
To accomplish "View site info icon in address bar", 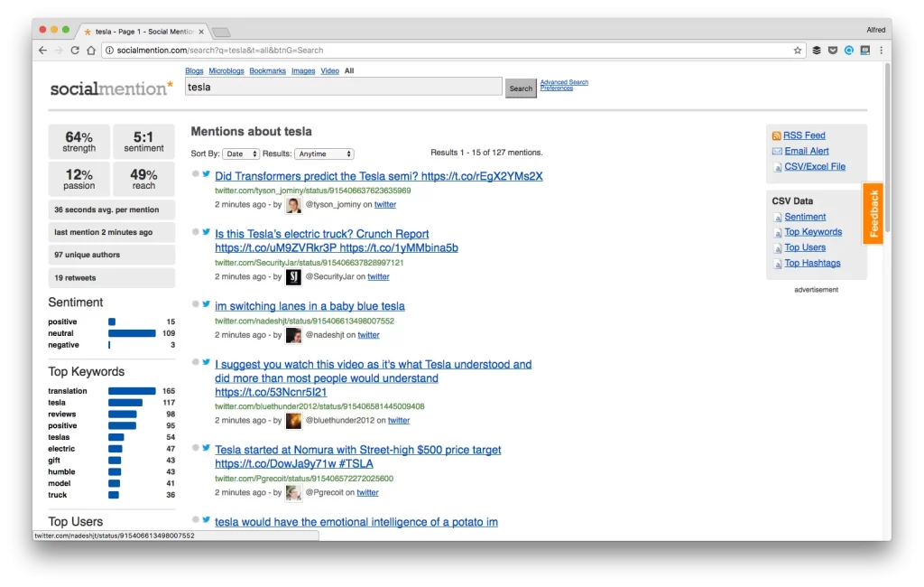I will coord(109,51).
